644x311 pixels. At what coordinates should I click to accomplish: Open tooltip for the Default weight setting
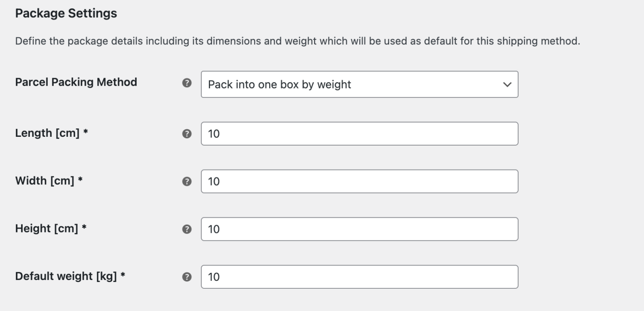click(x=187, y=277)
